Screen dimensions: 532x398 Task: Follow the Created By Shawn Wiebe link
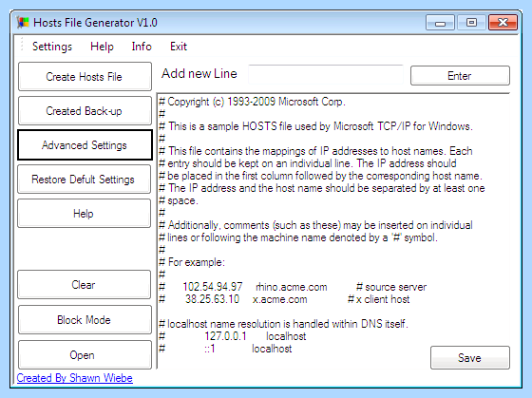tap(75, 378)
